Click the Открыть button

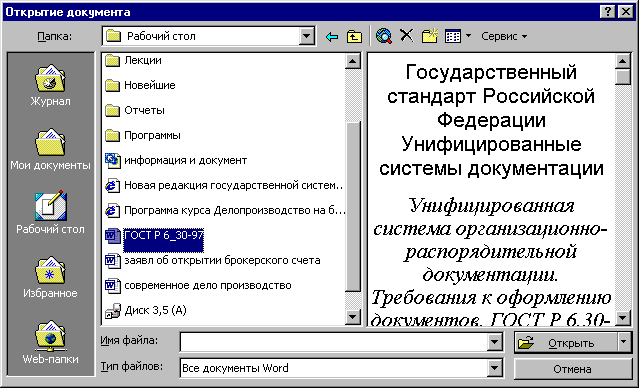pos(566,343)
